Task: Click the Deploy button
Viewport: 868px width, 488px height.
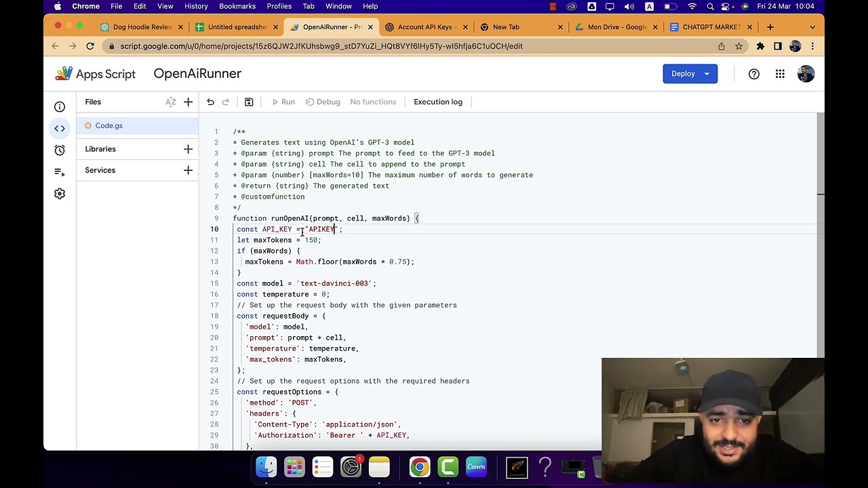Action: 690,74
